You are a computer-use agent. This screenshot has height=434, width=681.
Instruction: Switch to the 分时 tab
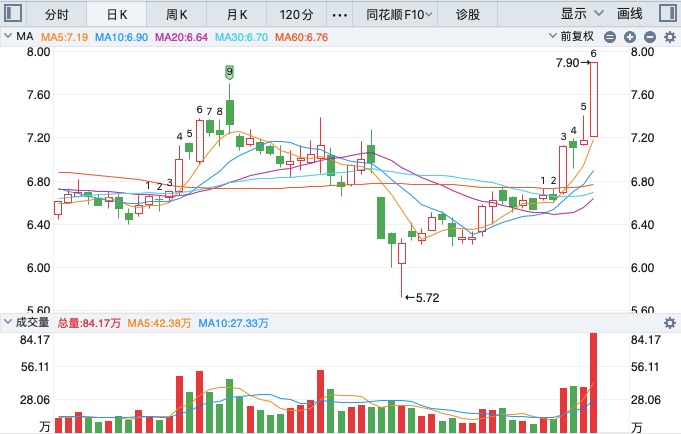57,14
